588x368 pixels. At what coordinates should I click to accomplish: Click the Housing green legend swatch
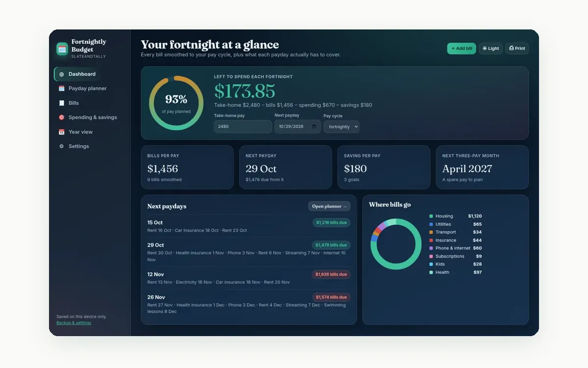[x=431, y=216]
